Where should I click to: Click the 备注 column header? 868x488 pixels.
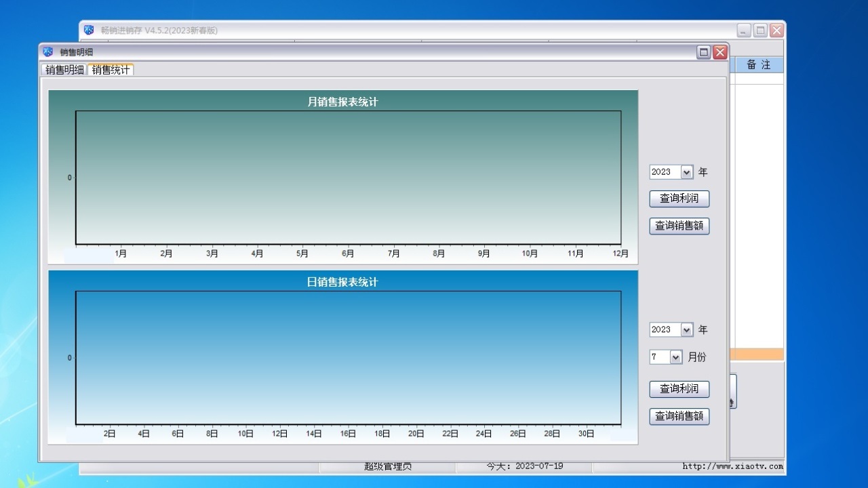tap(758, 65)
